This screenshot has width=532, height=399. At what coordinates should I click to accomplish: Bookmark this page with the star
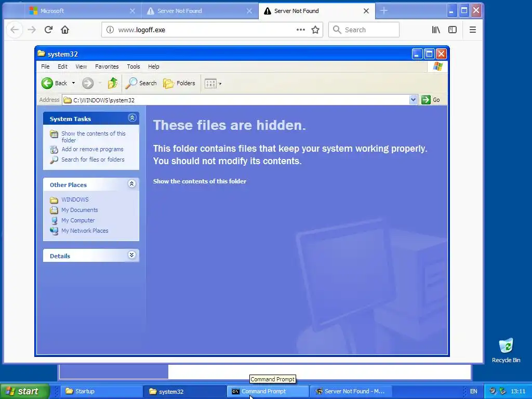315,30
